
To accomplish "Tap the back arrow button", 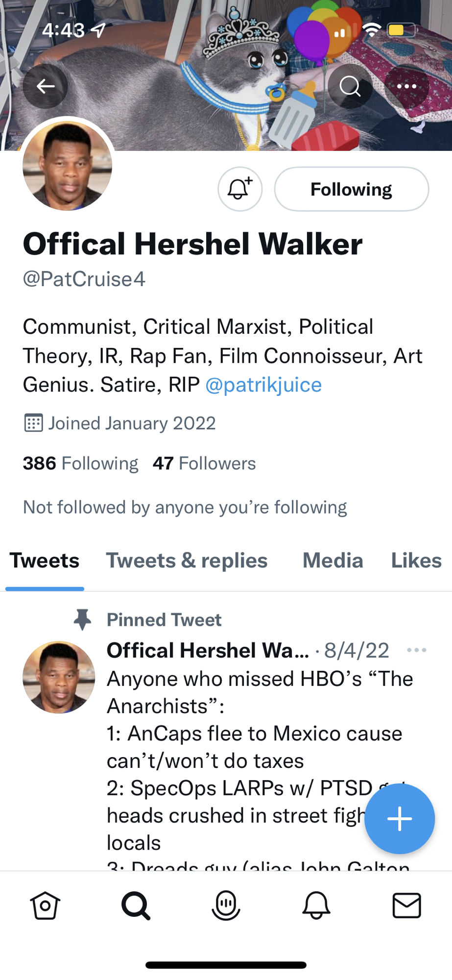I will tap(46, 87).
